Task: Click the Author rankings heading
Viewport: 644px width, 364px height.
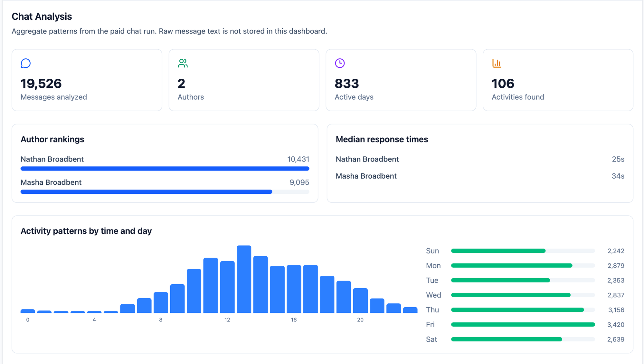Action: pos(52,139)
